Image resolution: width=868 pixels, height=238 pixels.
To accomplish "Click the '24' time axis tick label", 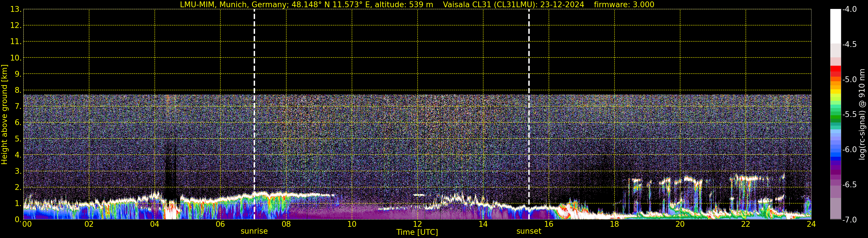I will click(811, 224).
